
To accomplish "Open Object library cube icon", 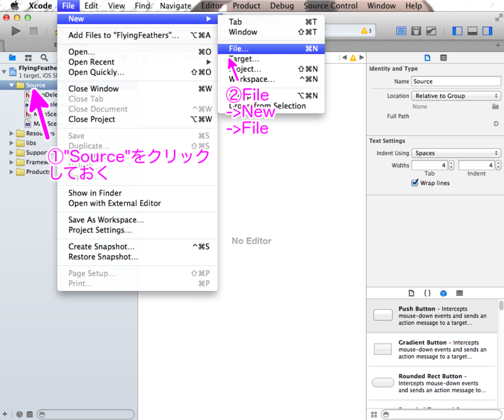I will click(444, 293).
